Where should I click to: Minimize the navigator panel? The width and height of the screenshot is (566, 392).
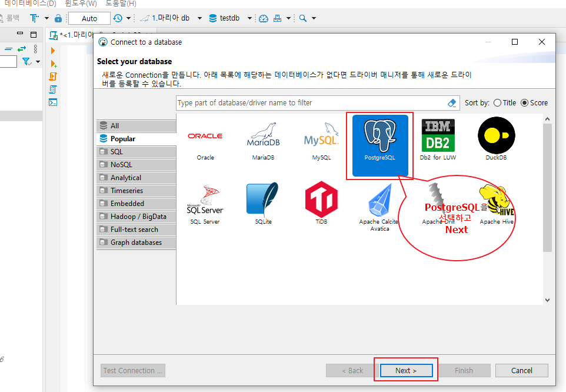click(20, 34)
